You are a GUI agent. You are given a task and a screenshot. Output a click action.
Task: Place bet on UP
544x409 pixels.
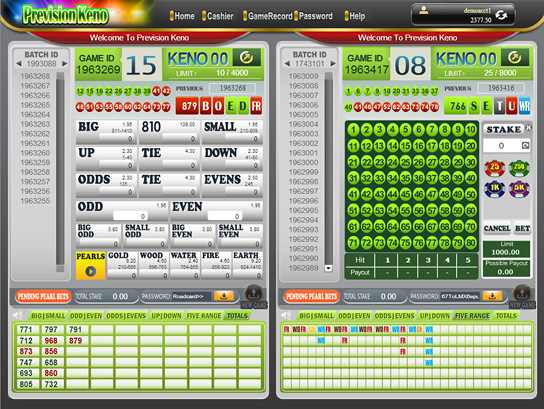click(x=106, y=159)
